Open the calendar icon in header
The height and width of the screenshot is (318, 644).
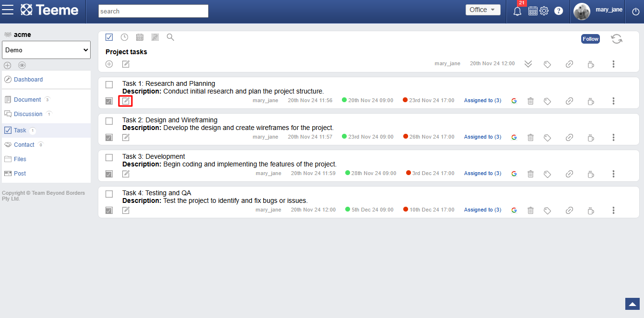533,11
